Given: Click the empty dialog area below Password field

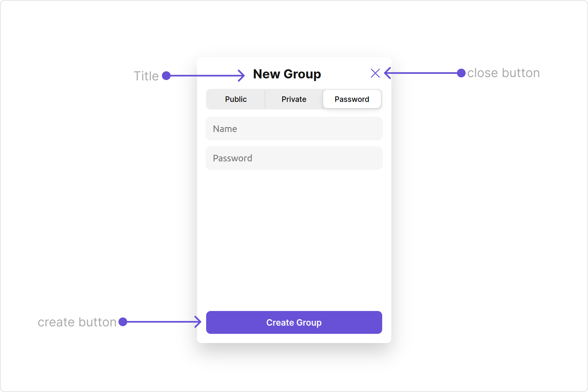Looking at the screenshot, I should [294, 240].
